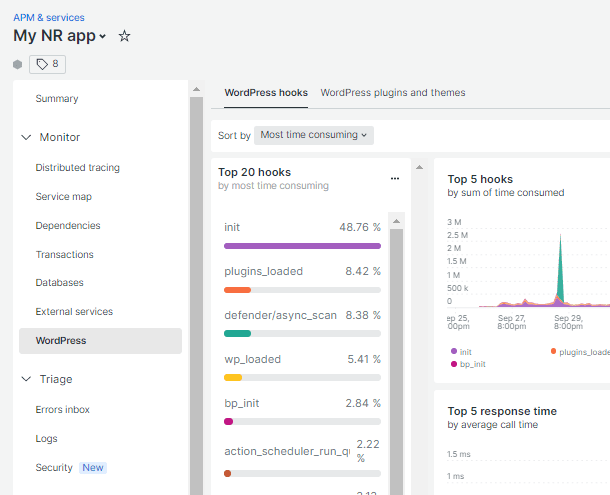The height and width of the screenshot is (495, 610).
Task: Click the hooks list scrollbar up arrow
Action: (x=396, y=221)
